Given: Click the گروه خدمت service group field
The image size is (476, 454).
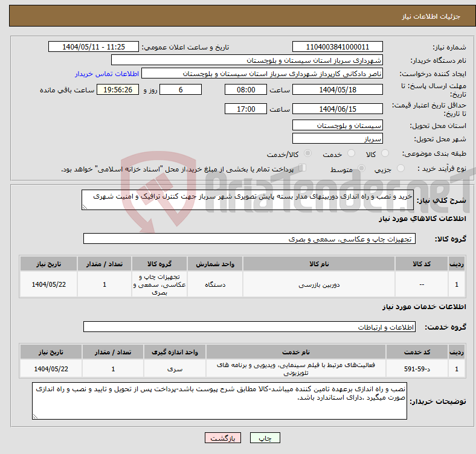Looking at the screenshot, I should (x=249, y=327).
